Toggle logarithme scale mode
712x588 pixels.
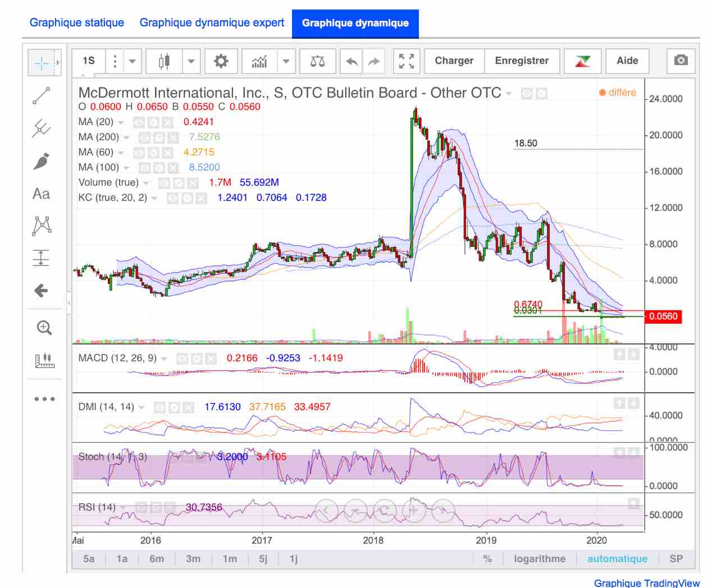[x=540, y=559]
